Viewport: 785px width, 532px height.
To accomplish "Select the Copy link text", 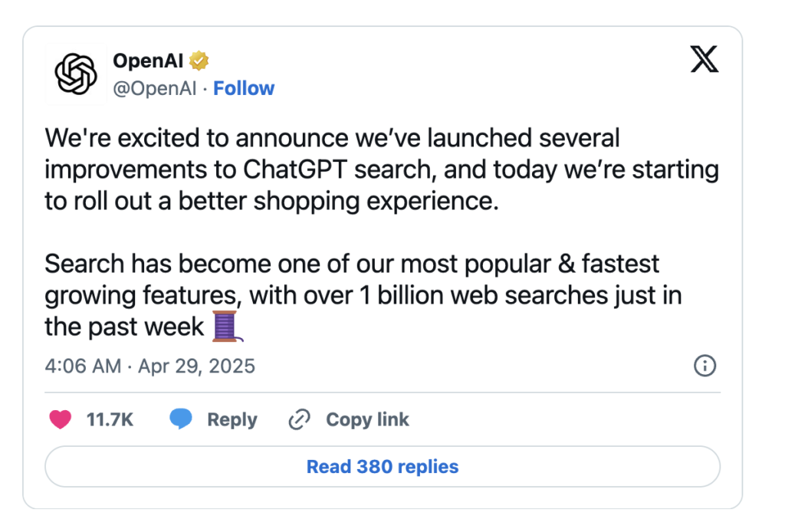I will [x=367, y=419].
